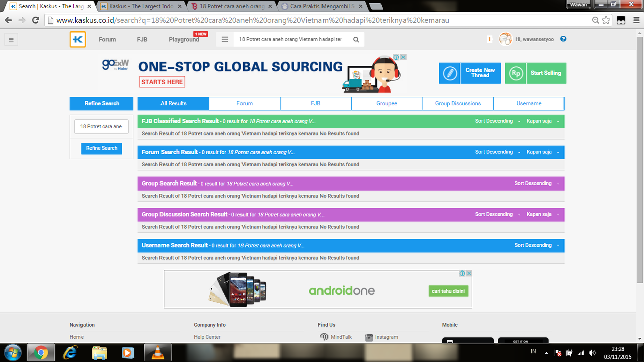Open the hamburger menu next to search box
This screenshot has height=362, width=644.
[225, 39]
